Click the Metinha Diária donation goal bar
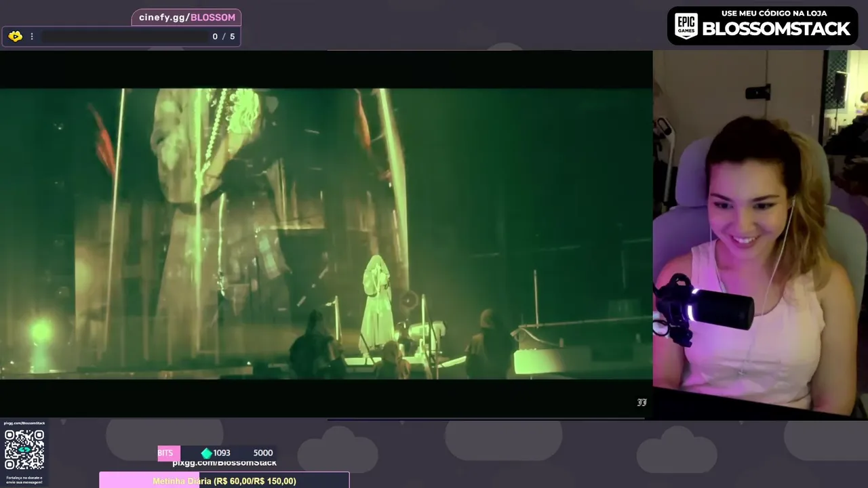The image size is (868, 488). [224, 481]
